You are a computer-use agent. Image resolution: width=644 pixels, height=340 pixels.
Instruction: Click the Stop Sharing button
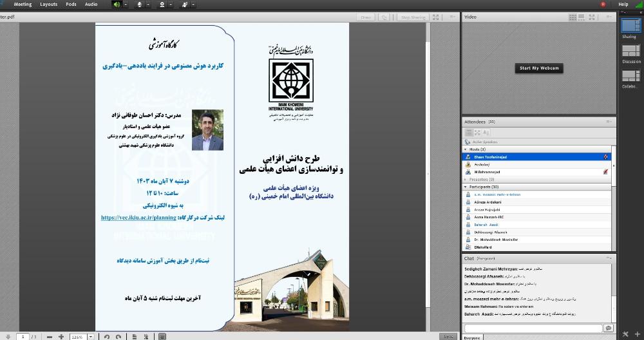tap(412, 17)
